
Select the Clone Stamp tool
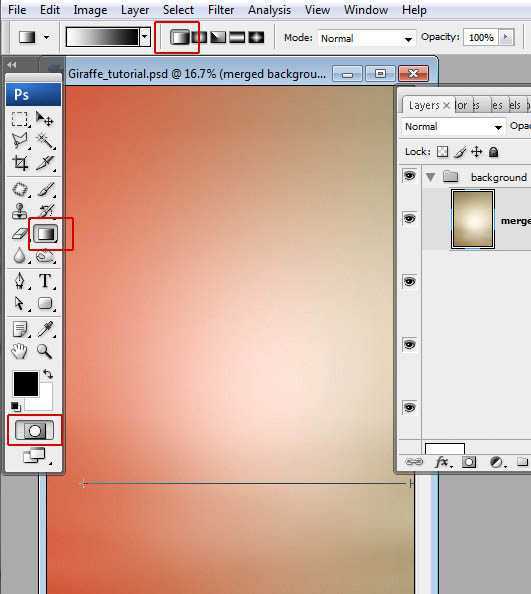pos(20,211)
